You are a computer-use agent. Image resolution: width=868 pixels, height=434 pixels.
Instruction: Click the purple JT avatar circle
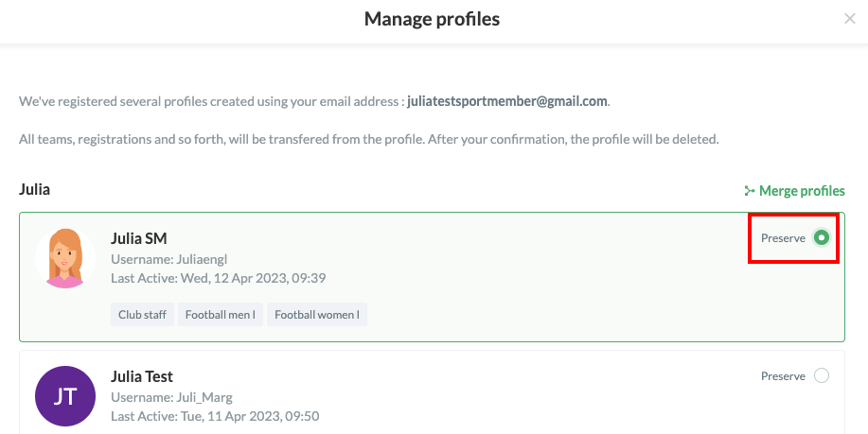pyautogui.click(x=65, y=396)
